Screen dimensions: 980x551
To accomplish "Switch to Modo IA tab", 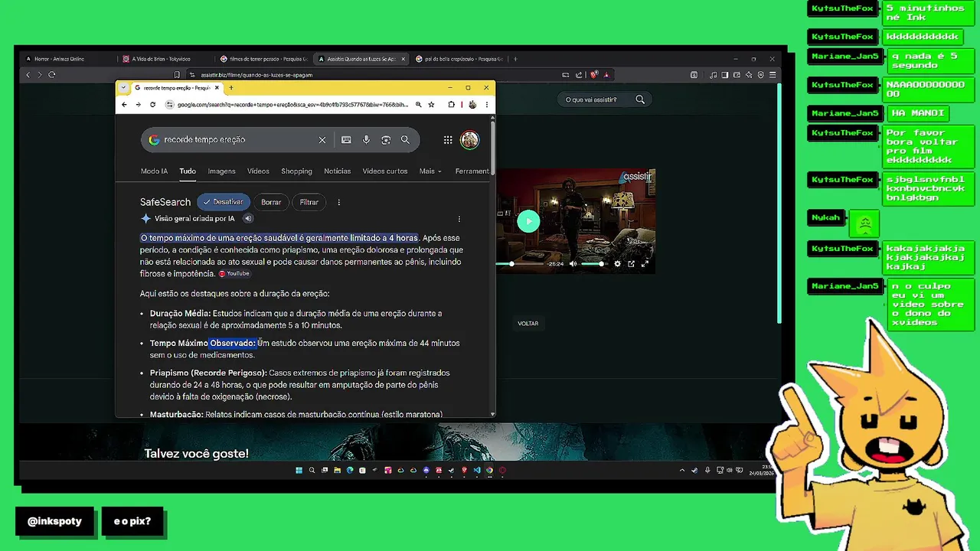I will [x=154, y=171].
